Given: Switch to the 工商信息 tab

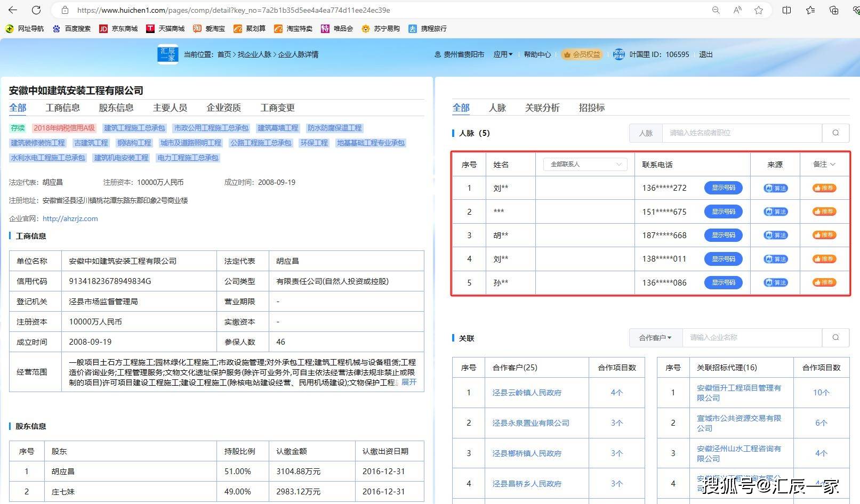Looking at the screenshot, I should pyautogui.click(x=63, y=108).
